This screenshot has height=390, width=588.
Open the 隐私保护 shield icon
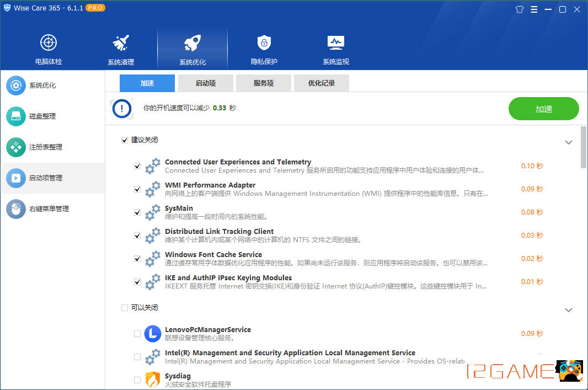pos(264,42)
